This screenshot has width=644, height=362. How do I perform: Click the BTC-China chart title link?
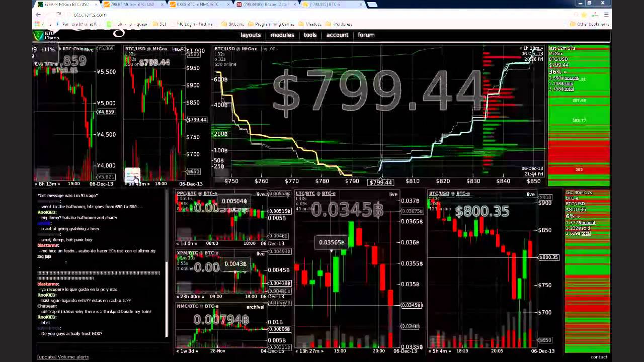tap(73, 49)
